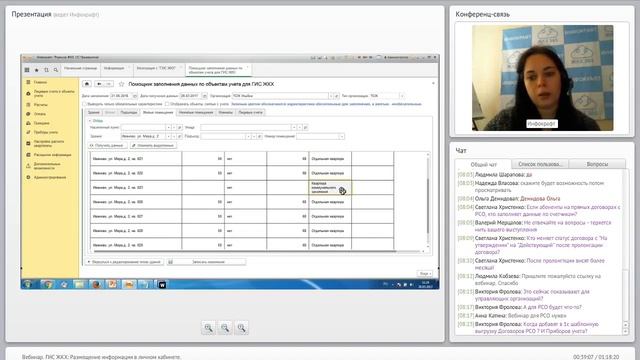The width and height of the screenshot is (640, 360).
Task: Add form to favorites via title star
Action: tap(121, 84)
